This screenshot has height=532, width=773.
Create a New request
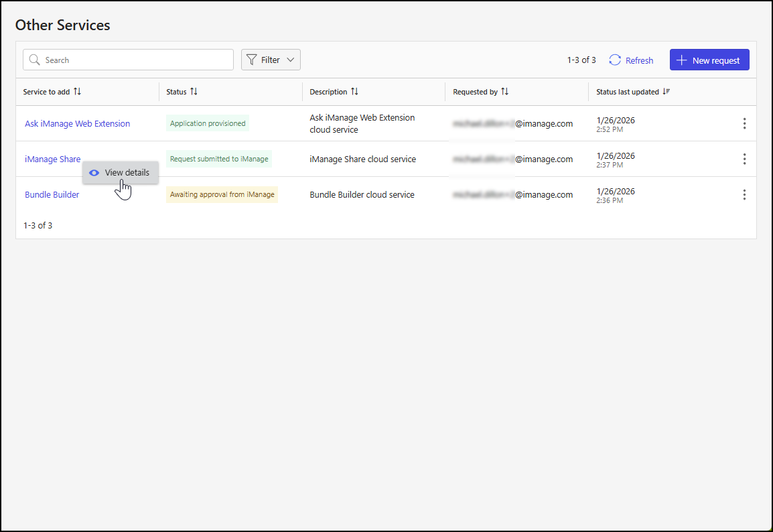pos(709,60)
